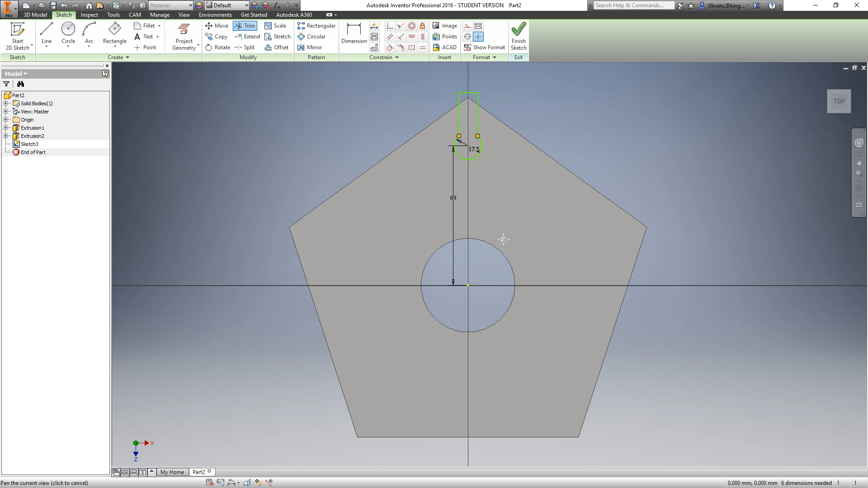Select the Circle tool in Create panel

point(68,33)
